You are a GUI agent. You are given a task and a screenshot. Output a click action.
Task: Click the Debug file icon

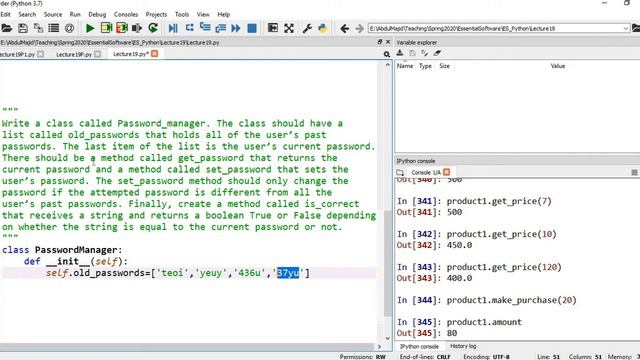pos(173,28)
